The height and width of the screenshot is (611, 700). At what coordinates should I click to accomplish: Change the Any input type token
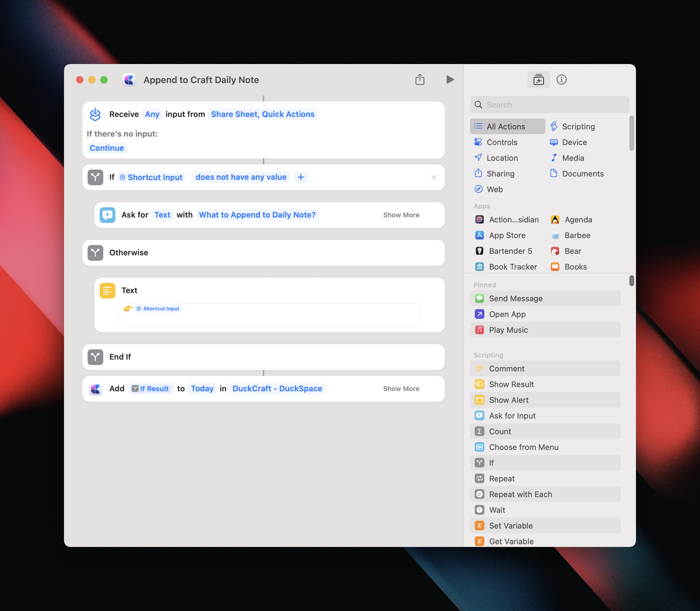click(152, 114)
